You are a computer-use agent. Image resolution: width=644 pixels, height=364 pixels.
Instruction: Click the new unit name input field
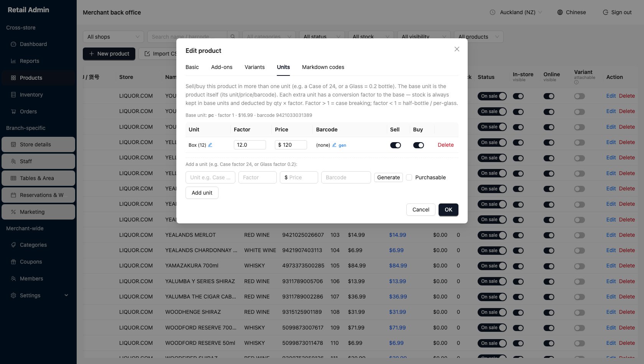(x=210, y=177)
